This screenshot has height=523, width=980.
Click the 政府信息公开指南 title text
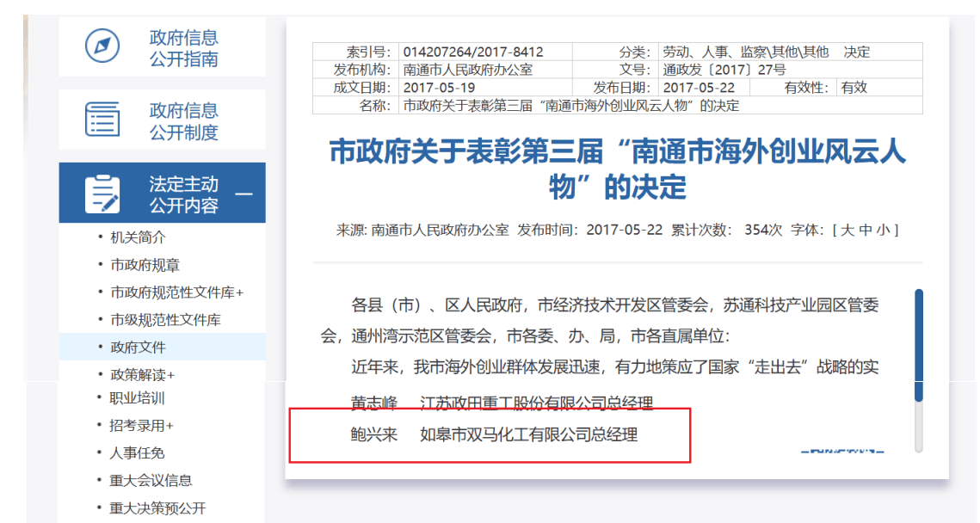183,48
